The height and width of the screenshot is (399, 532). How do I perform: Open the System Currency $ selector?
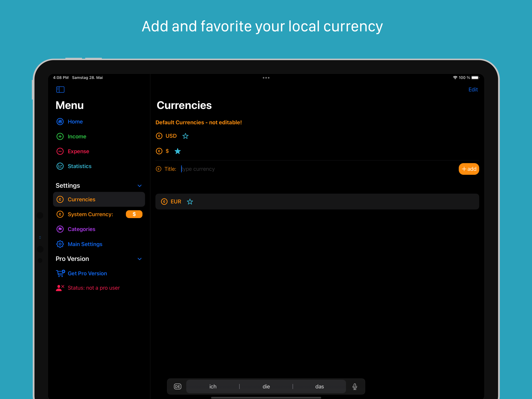(134, 214)
